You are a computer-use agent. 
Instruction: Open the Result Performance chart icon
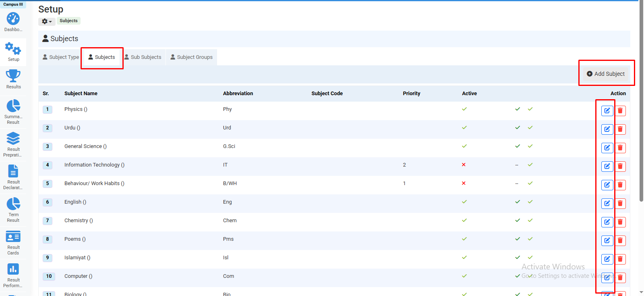pyautogui.click(x=13, y=269)
